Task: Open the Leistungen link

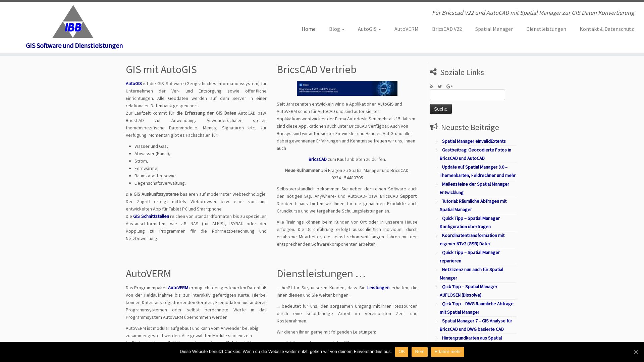Action: coord(378,288)
